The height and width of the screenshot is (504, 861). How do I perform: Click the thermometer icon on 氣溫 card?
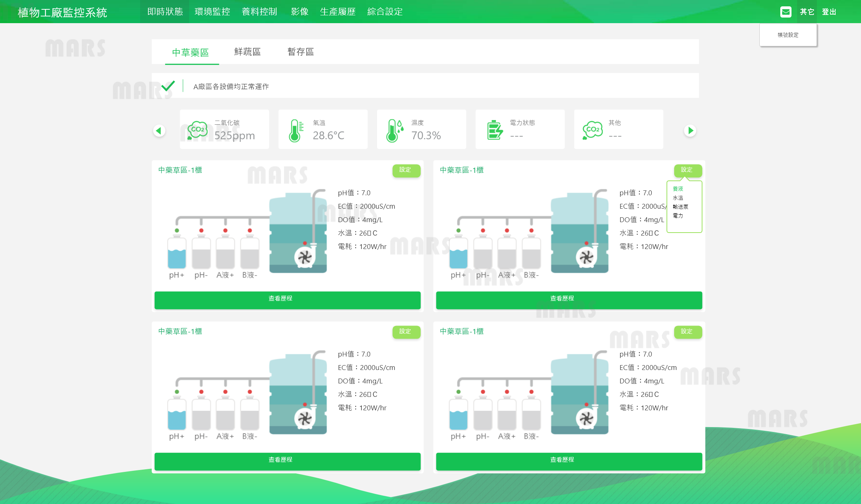pos(296,131)
